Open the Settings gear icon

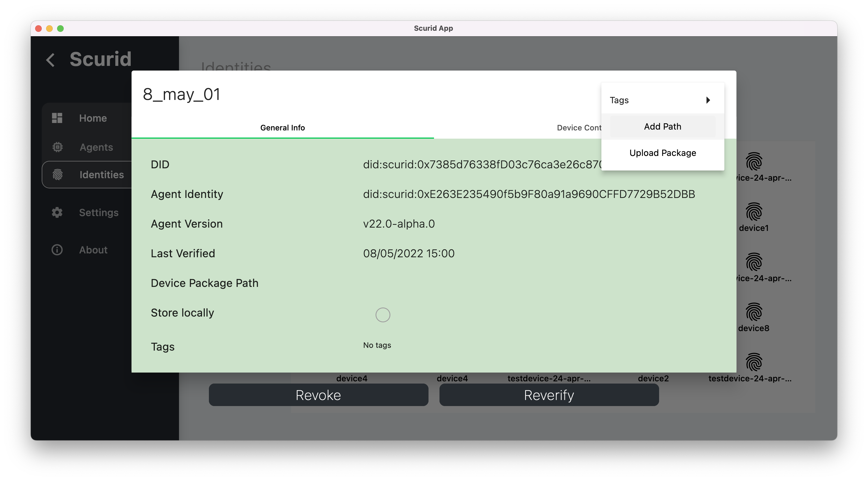(57, 212)
